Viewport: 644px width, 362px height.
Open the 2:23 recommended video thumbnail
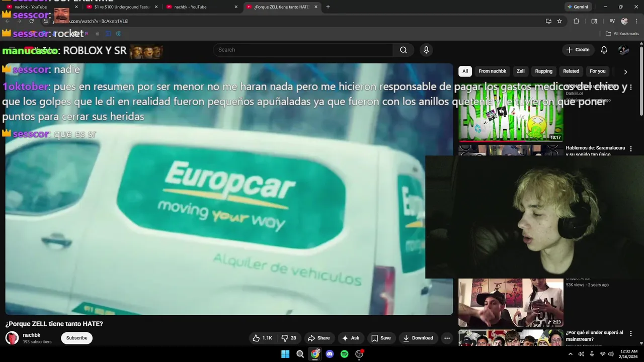pyautogui.click(x=511, y=302)
